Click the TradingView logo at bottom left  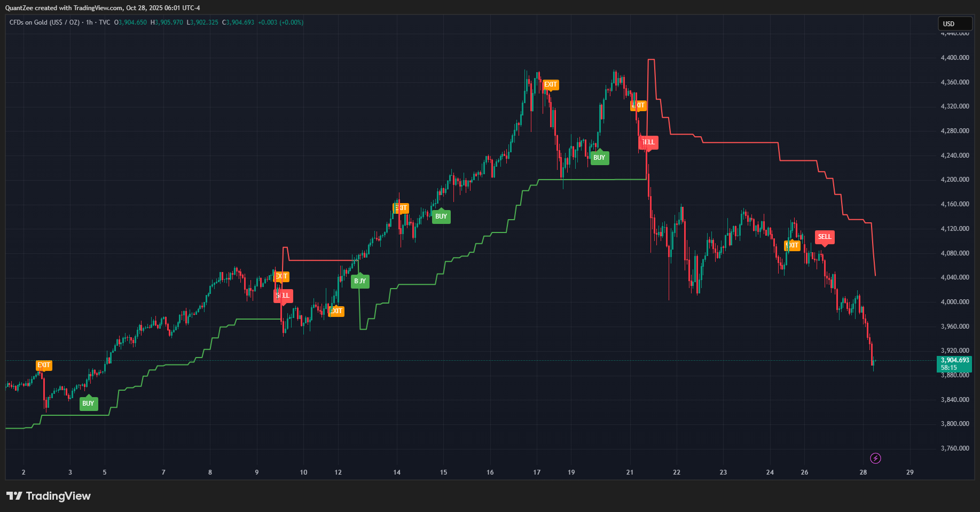point(49,496)
